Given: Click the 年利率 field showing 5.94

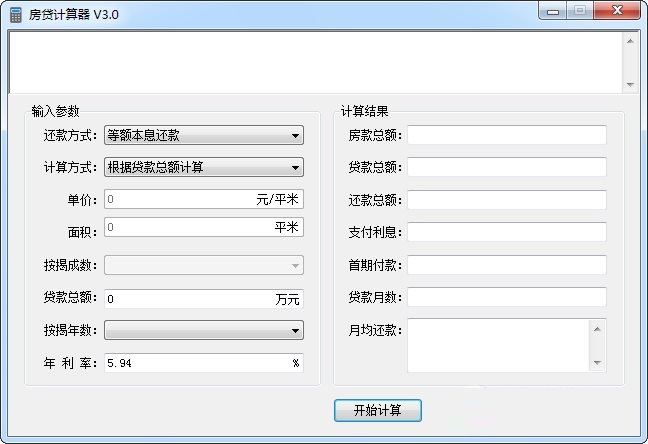Looking at the screenshot, I should tap(204, 363).
